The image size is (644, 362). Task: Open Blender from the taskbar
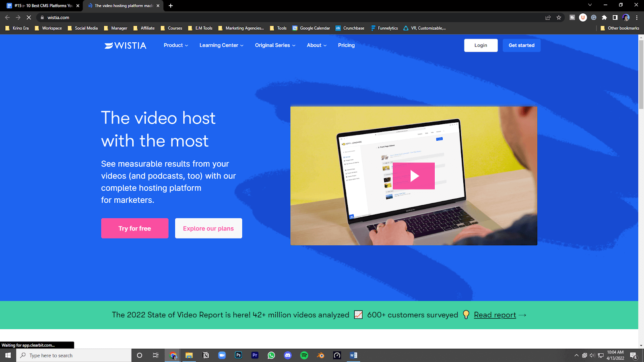[320, 355]
